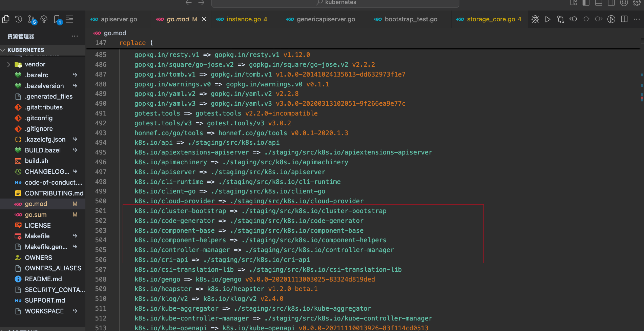Open the Bookmarks view with badge 1
The height and width of the screenshot is (331, 644).
[x=57, y=20]
